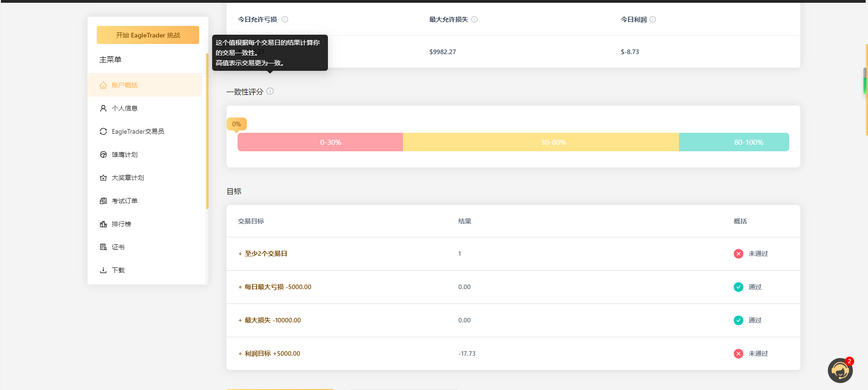This screenshot has height=390, width=868.
Task: Open the customer support chat bubble
Action: point(840,371)
